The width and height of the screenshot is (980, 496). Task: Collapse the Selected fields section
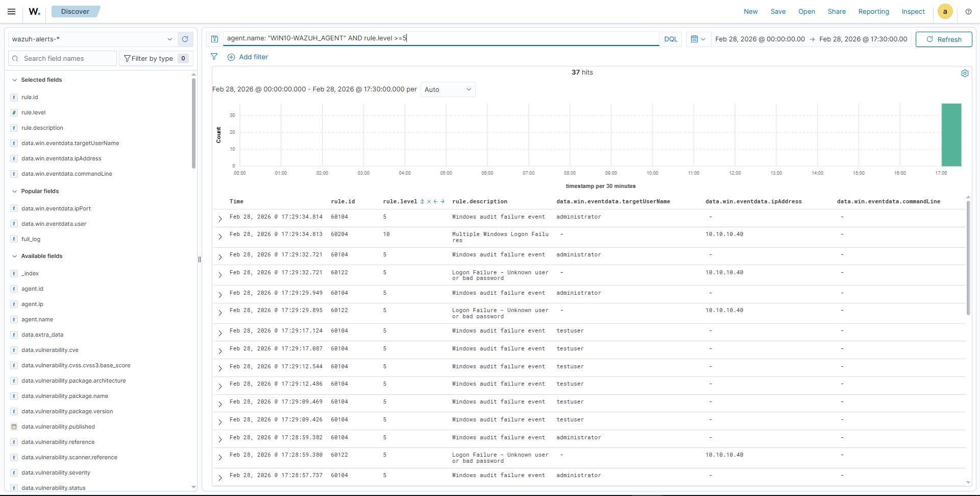tap(15, 80)
